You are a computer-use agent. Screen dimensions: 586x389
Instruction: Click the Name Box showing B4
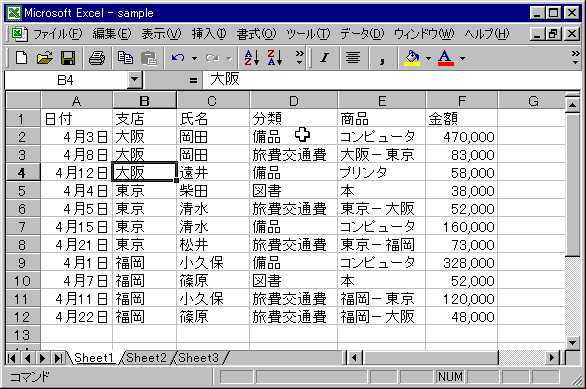pos(66,80)
